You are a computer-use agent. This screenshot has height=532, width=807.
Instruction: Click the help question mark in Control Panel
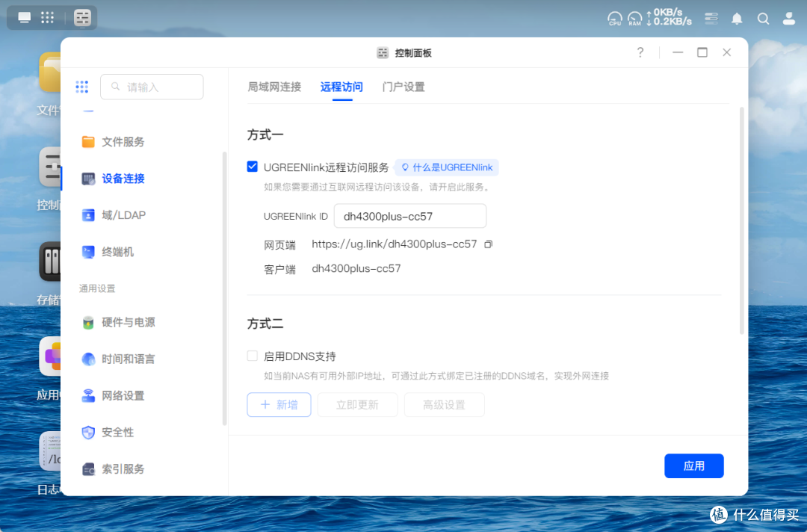640,52
